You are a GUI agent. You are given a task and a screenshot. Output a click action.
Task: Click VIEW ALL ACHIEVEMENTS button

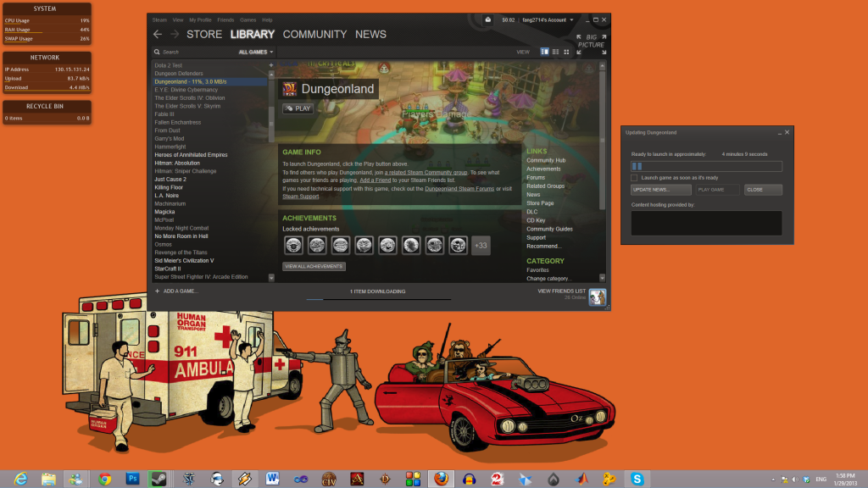coord(314,266)
